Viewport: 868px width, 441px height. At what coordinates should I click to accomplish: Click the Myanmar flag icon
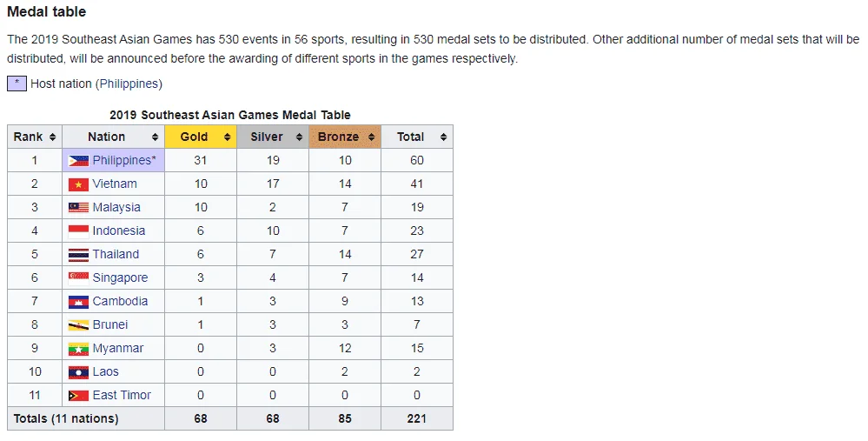pyautogui.click(x=78, y=349)
